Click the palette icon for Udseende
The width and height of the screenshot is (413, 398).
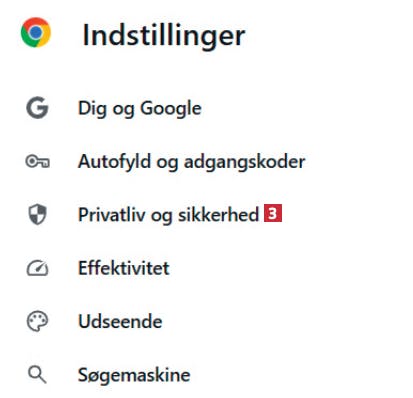37,321
